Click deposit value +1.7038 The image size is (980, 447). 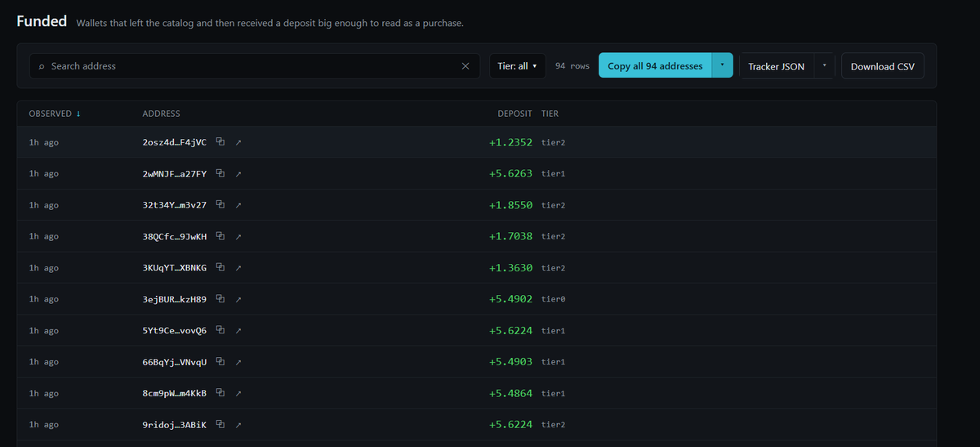click(510, 236)
